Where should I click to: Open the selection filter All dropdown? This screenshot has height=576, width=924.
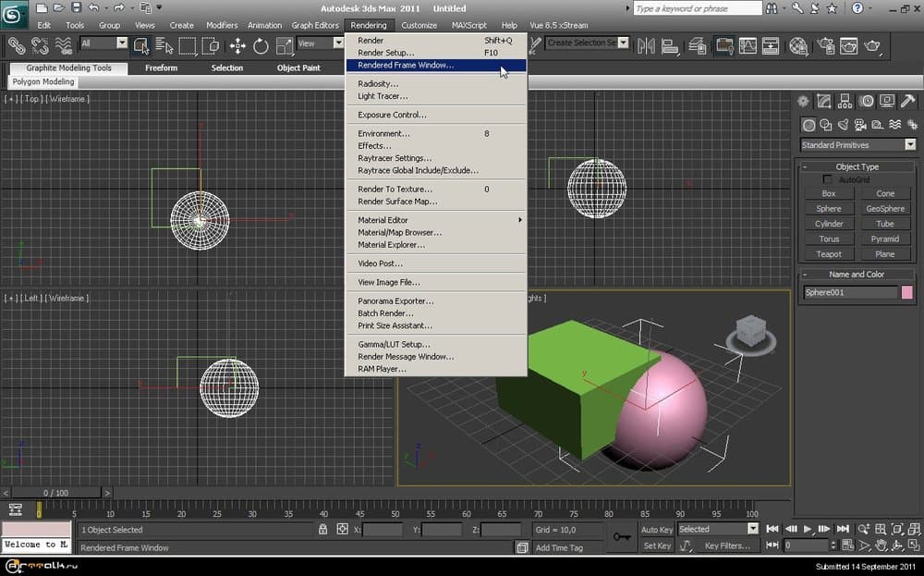pos(103,43)
